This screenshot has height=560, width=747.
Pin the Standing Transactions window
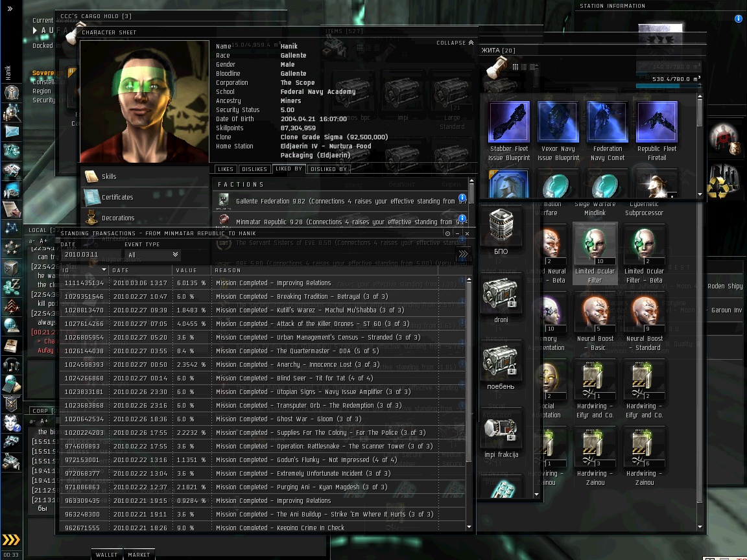coord(447,233)
